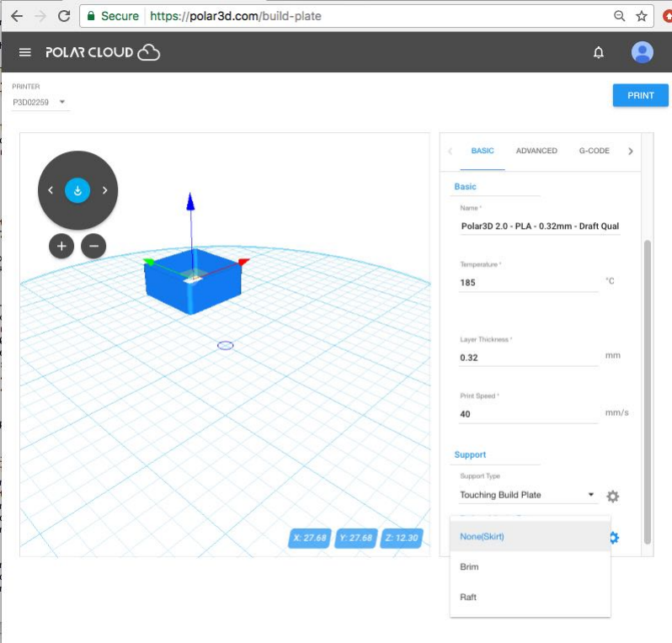Click the Z: 12.30 dimension badge
This screenshot has height=643, width=672.
pos(402,538)
